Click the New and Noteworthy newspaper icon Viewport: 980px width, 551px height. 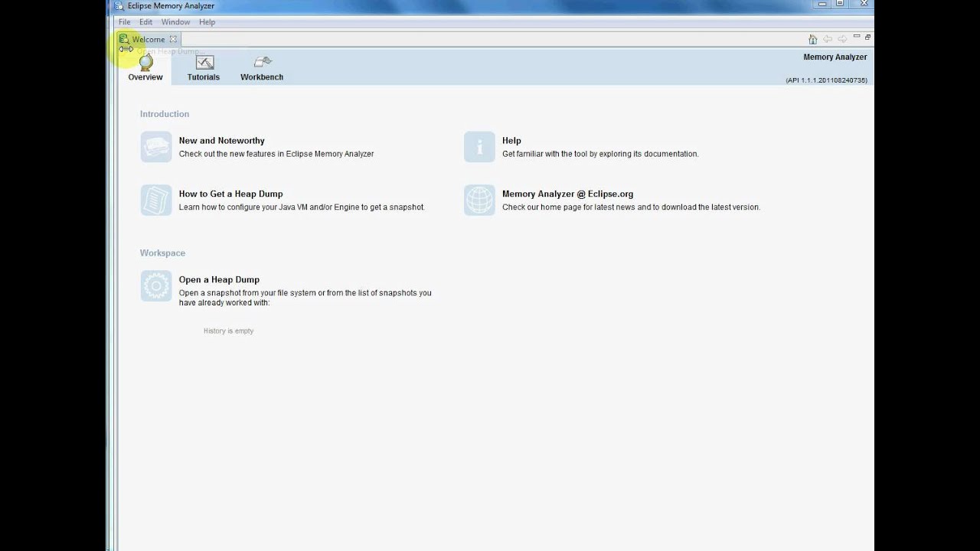point(156,147)
